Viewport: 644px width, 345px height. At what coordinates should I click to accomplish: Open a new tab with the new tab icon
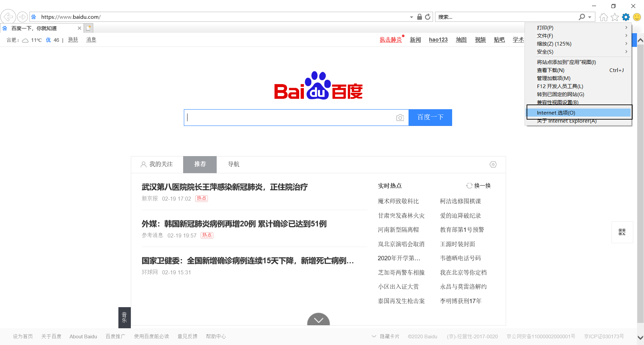[88, 28]
